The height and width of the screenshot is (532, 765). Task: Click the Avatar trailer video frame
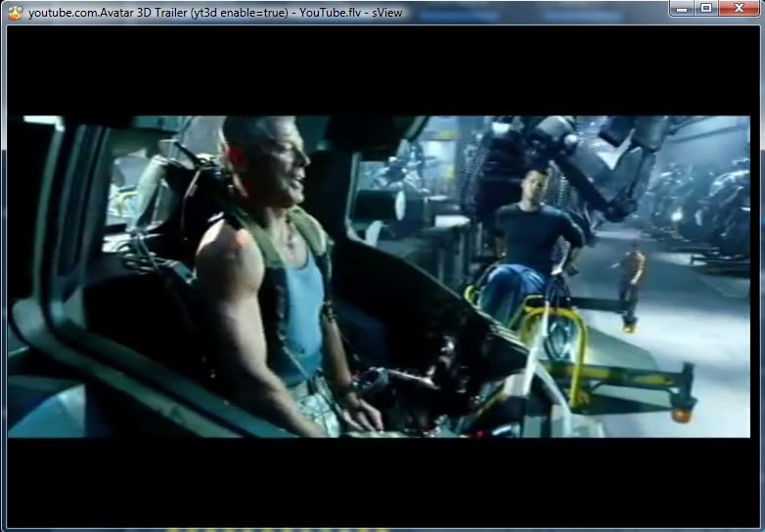point(379,277)
